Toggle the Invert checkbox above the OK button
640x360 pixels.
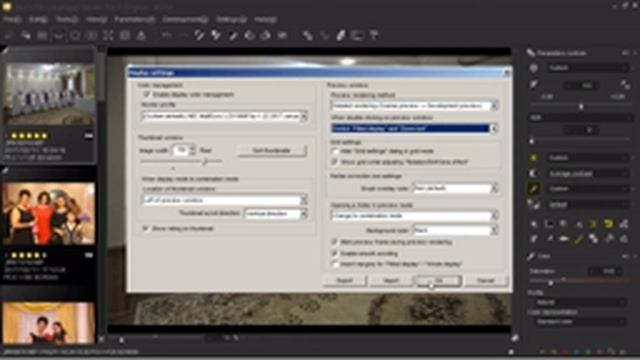(x=335, y=264)
